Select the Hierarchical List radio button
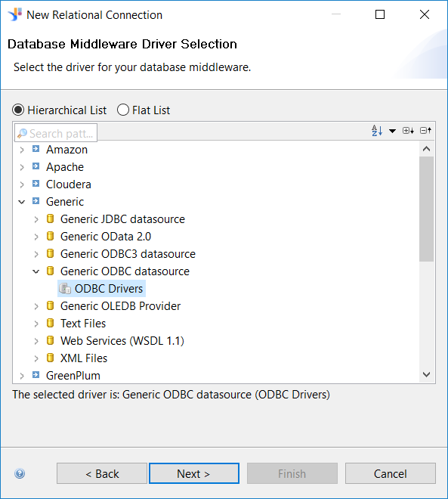This screenshot has height=499, width=448. (x=18, y=110)
